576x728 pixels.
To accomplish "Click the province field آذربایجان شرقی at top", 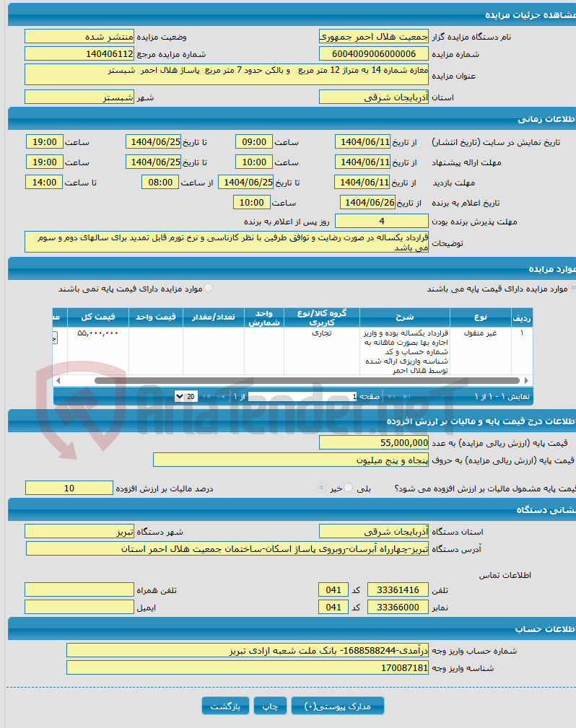I will coord(373,97).
